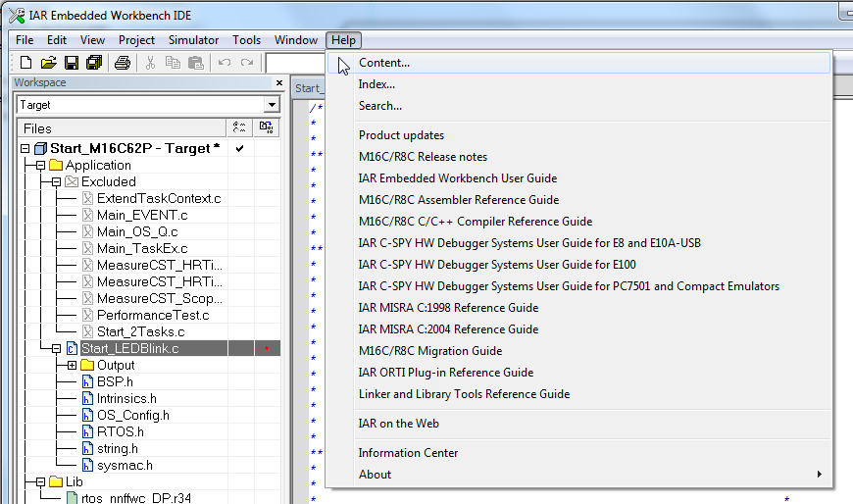Collapse the Excluded group node
Image resolution: width=853 pixels, height=504 pixels.
click(57, 181)
